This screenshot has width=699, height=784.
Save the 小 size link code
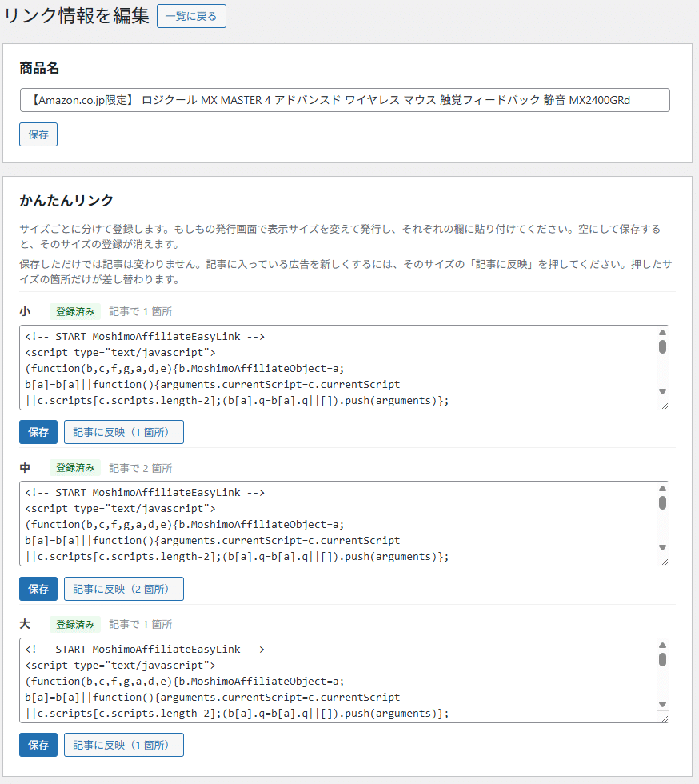[x=38, y=432]
